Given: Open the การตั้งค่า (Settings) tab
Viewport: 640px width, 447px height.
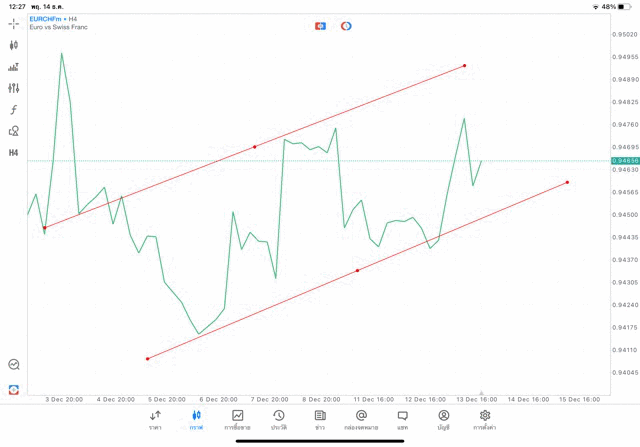Looking at the screenshot, I should click(485, 420).
